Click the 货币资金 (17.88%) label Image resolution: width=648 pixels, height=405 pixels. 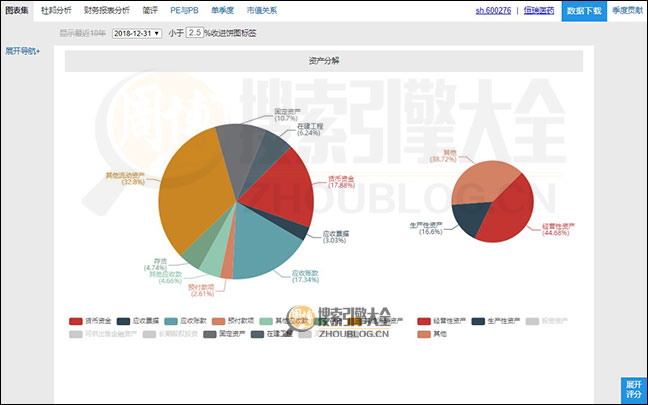tap(341, 182)
